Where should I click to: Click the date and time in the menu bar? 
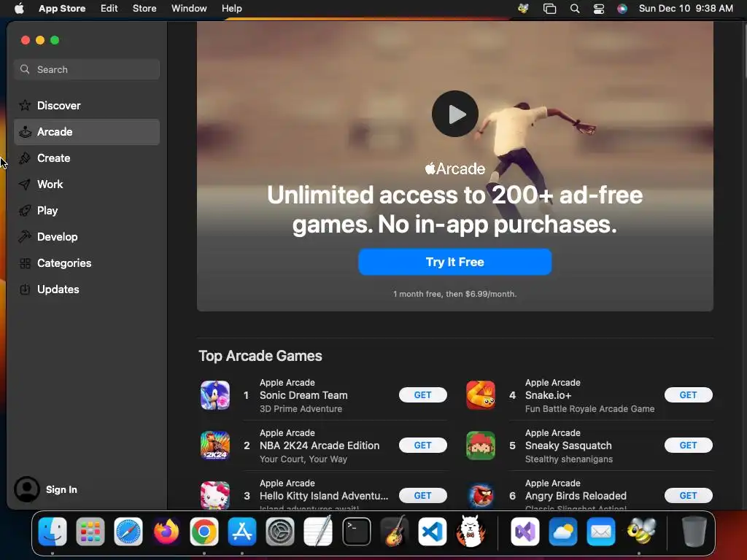pos(686,8)
